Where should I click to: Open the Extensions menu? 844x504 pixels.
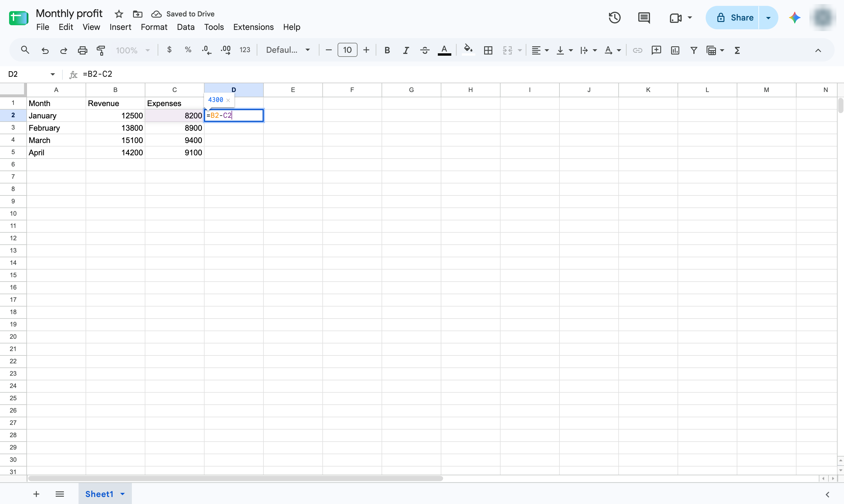pyautogui.click(x=253, y=27)
